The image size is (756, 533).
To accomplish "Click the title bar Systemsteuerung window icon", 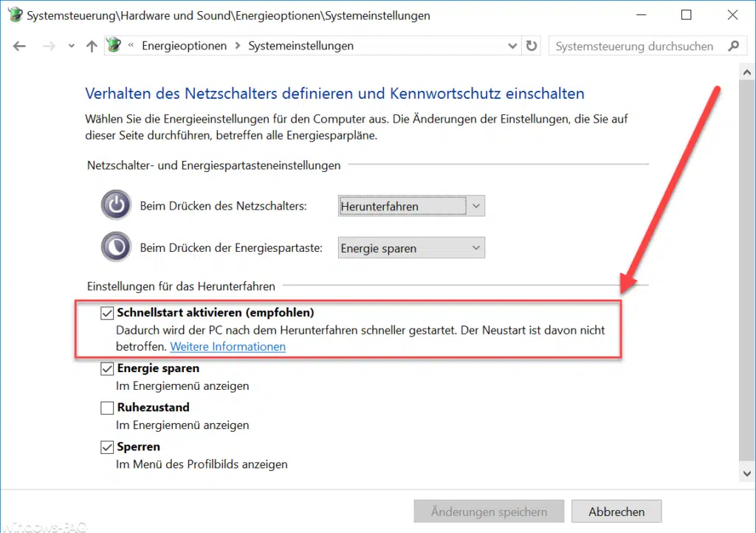I will 14,15.
